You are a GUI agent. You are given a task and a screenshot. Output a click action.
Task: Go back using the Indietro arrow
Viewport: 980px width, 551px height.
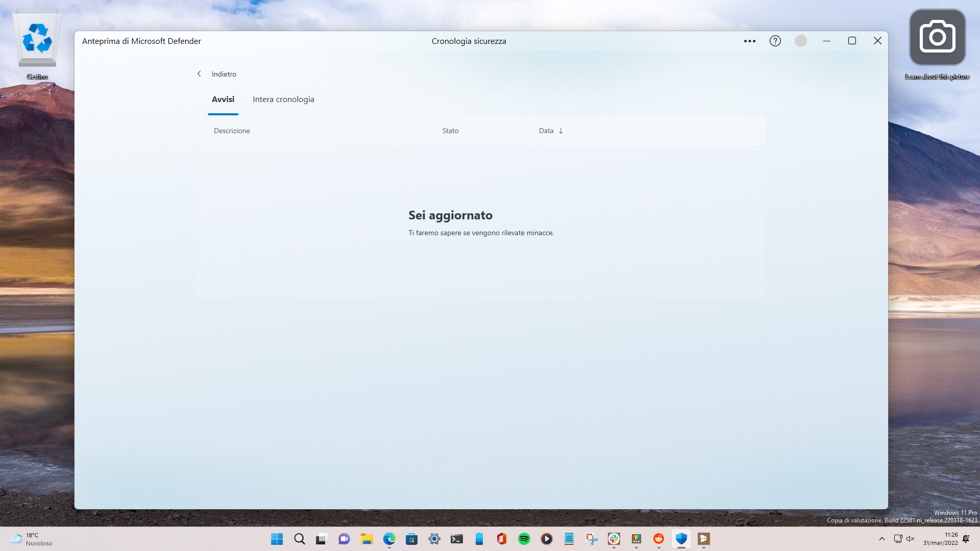click(199, 74)
